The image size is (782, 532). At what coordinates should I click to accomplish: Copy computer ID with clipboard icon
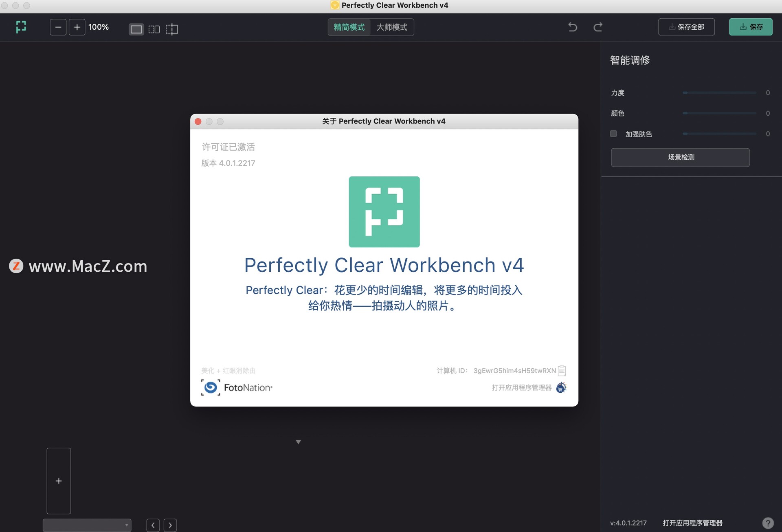(562, 370)
